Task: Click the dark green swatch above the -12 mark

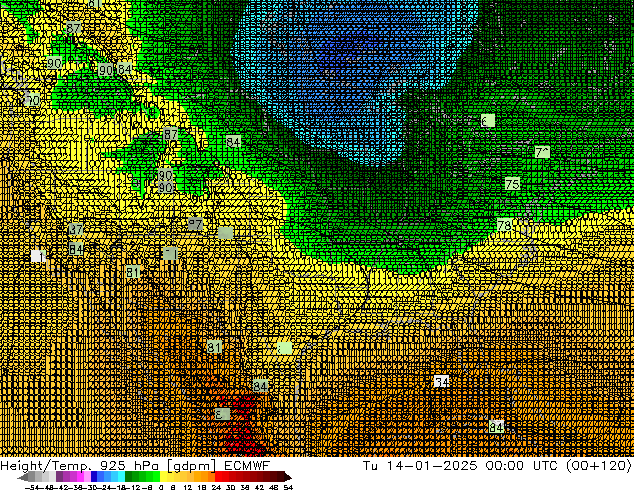Action: point(129,477)
